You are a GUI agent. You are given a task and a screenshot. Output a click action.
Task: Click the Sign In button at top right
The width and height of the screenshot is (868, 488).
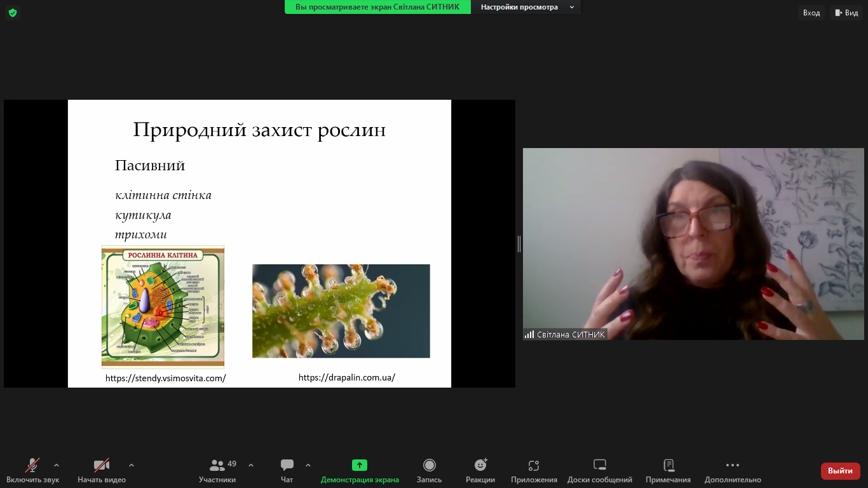pos(811,13)
